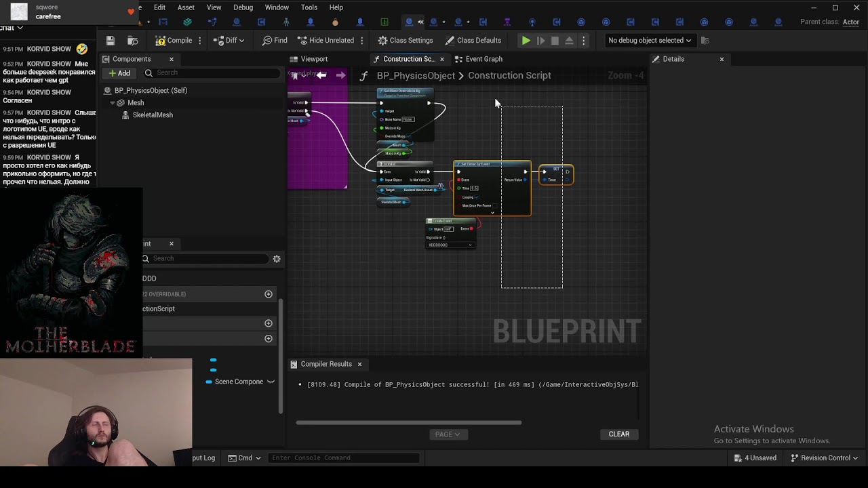Open the debug object selector dropdown
Viewport: 868px width, 488px height.
[650, 41]
